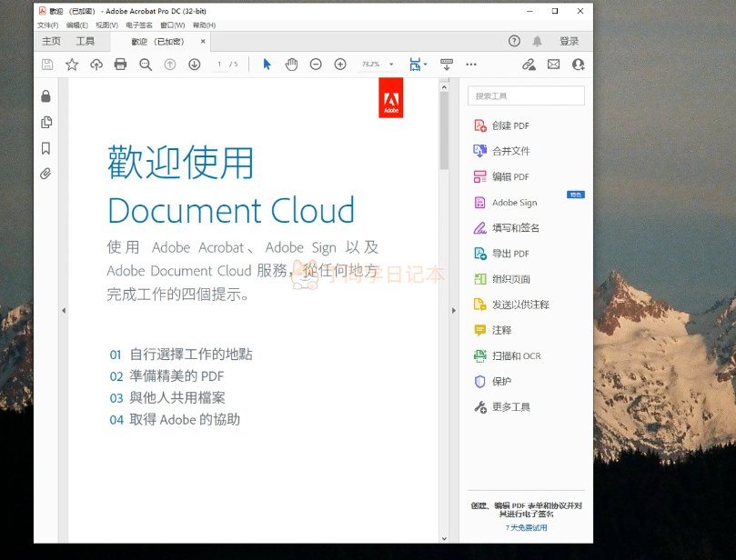Open the 文件 menu
Image resolution: width=736 pixels, height=560 pixels.
[x=47, y=25]
